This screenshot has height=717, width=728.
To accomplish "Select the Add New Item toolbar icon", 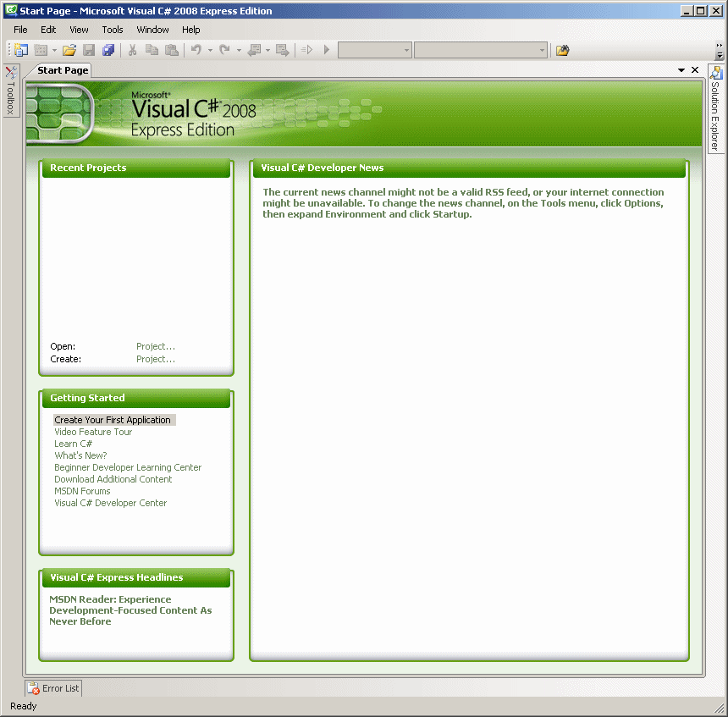I will (x=42, y=49).
